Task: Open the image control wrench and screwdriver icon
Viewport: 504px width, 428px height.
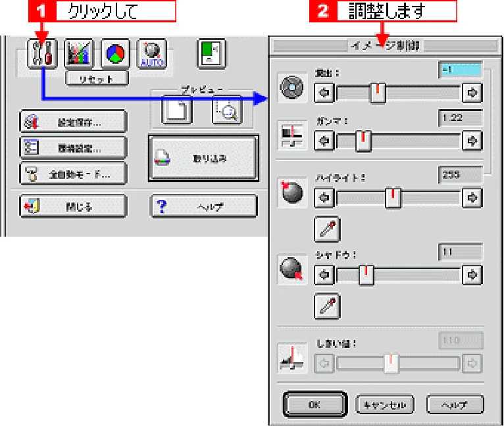Action: (42, 53)
